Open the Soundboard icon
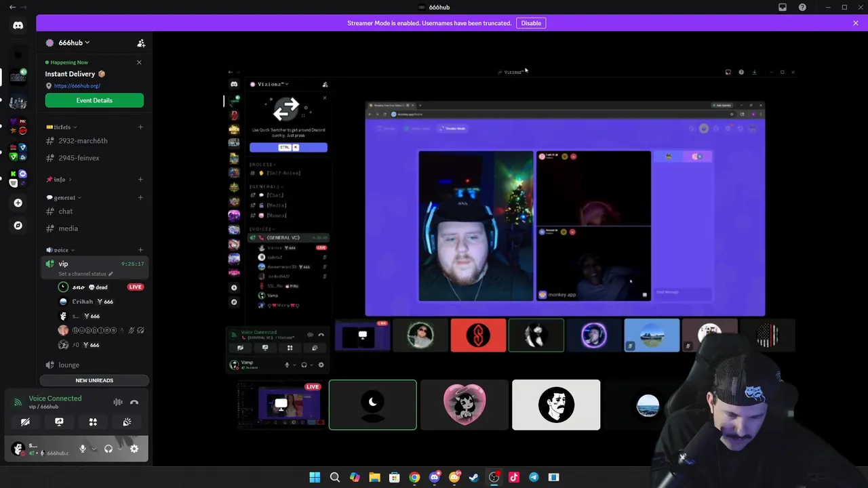Image resolution: width=868 pixels, height=488 pixels. (x=127, y=422)
